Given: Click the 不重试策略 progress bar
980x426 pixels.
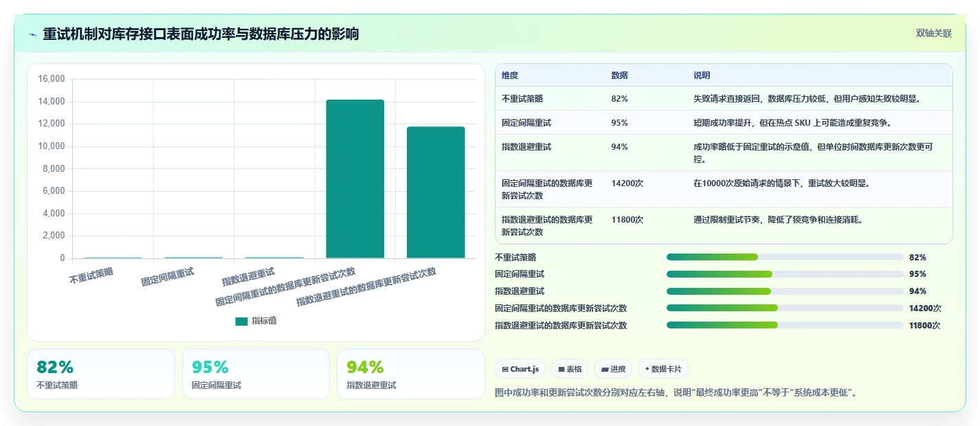Looking at the screenshot, I should pyautogui.click(x=785, y=257).
